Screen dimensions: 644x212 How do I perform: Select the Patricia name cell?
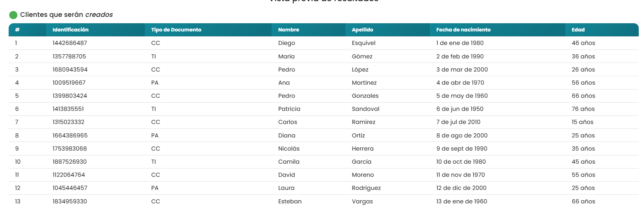(289, 109)
